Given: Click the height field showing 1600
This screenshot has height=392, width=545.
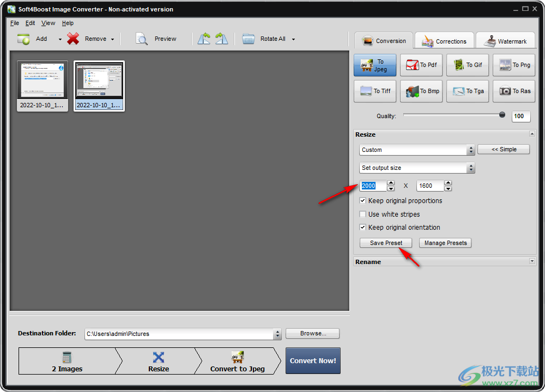Looking at the screenshot, I should tap(430, 186).
